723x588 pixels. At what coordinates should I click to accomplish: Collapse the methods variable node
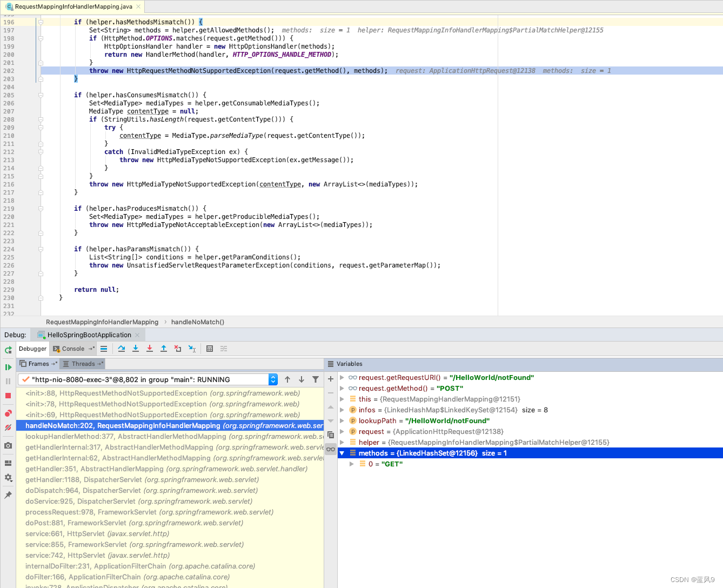tap(342, 453)
